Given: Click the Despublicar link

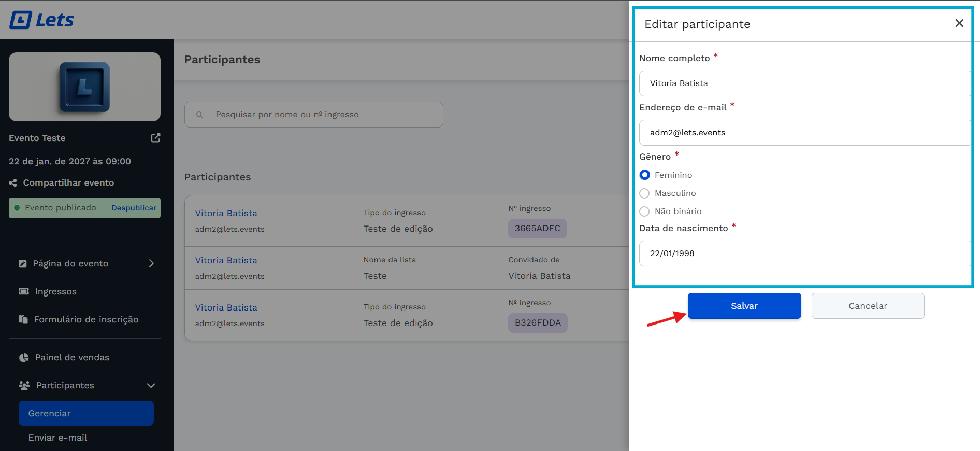Looking at the screenshot, I should coord(134,208).
